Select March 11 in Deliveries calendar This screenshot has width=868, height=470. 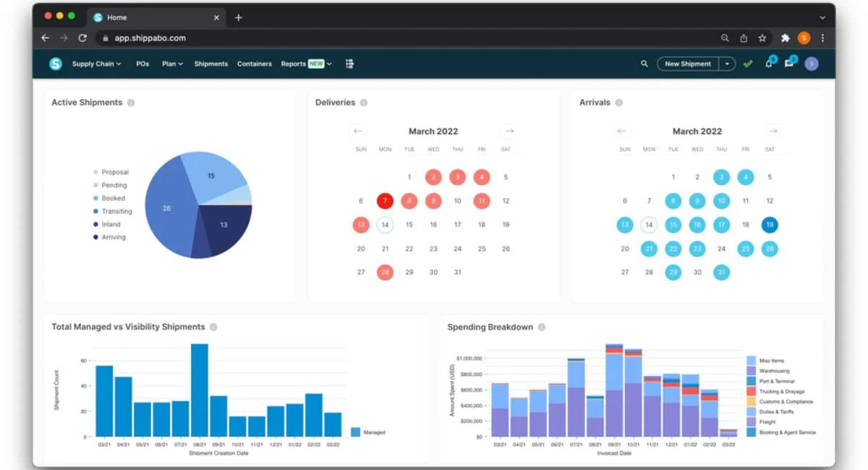click(x=482, y=201)
